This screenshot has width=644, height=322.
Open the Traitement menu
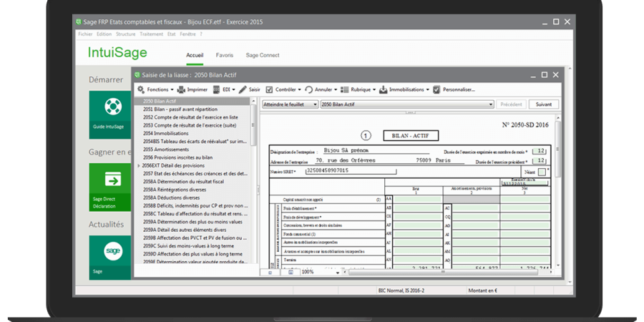tap(151, 34)
